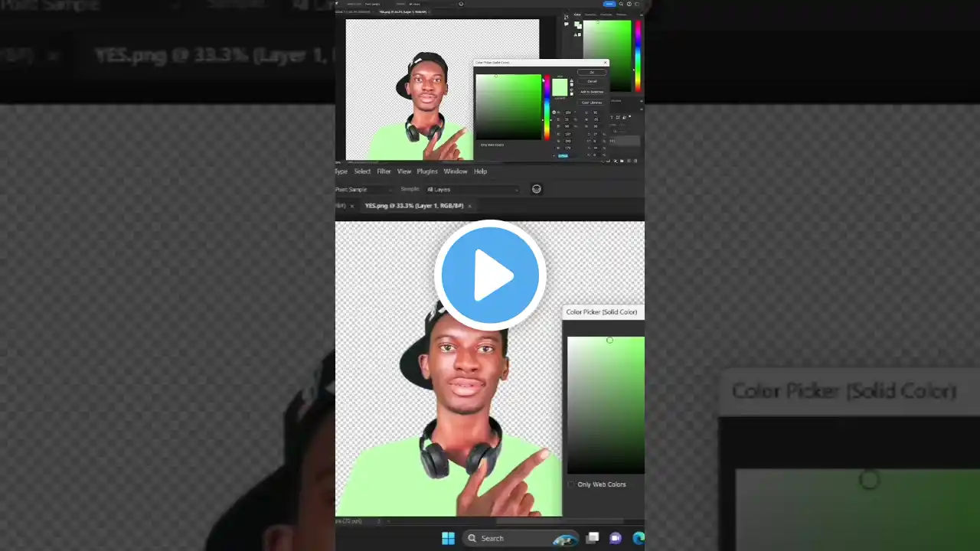Click the Delete layer trash icon

635,161
